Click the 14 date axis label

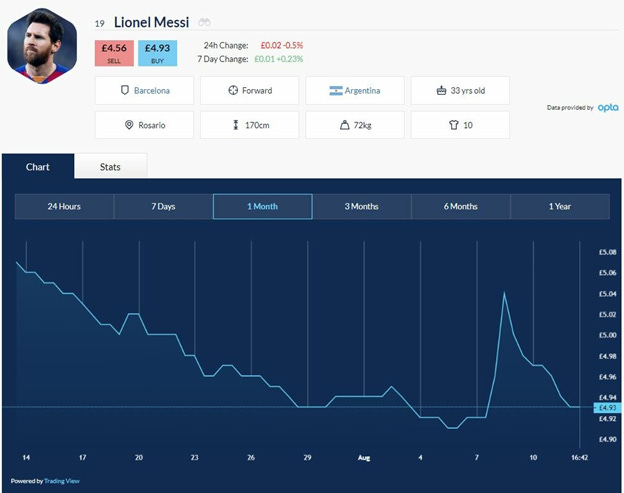click(x=26, y=458)
